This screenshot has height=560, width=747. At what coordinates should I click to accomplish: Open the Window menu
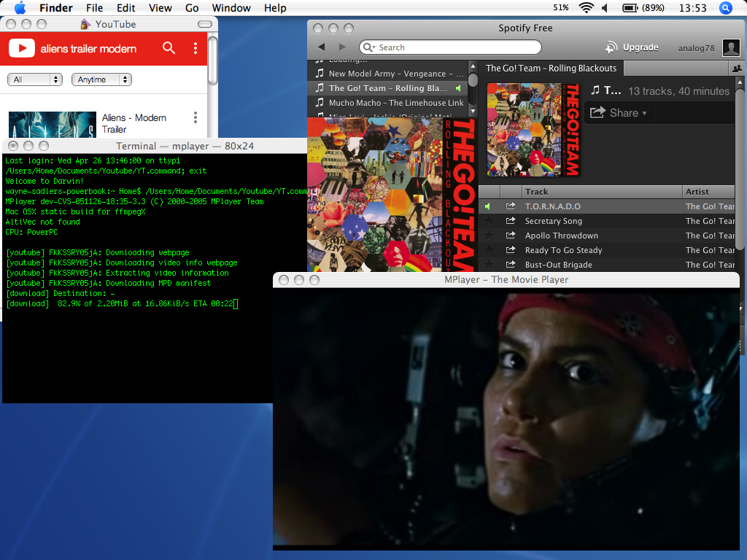coord(231,7)
